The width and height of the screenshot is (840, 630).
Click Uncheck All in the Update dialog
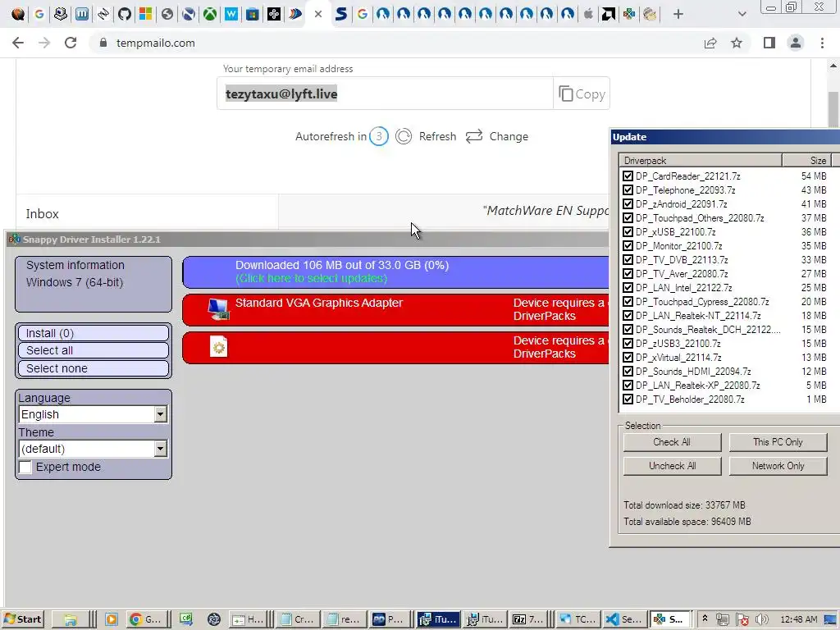pos(672,466)
